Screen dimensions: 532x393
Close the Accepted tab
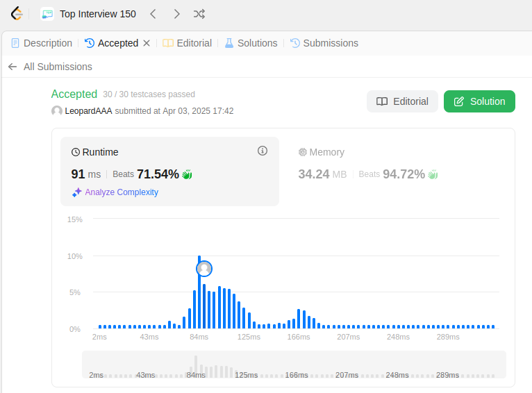[147, 43]
